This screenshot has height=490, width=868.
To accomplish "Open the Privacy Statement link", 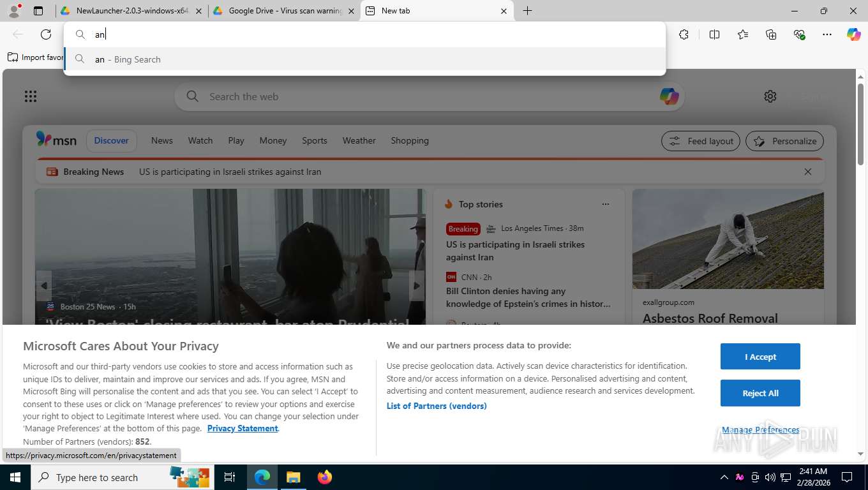I will point(243,428).
